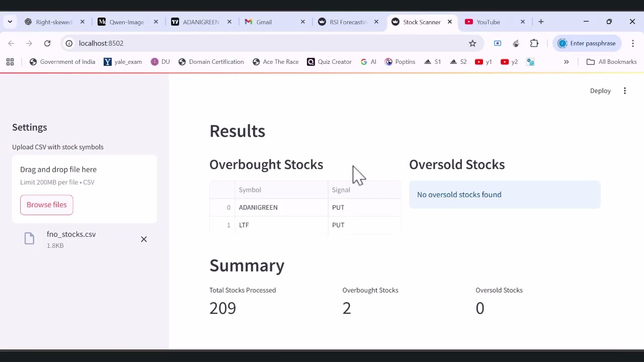This screenshot has height=362, width=644.
Task: Open the tab search dropdown arrow
Action: (10, 22)
